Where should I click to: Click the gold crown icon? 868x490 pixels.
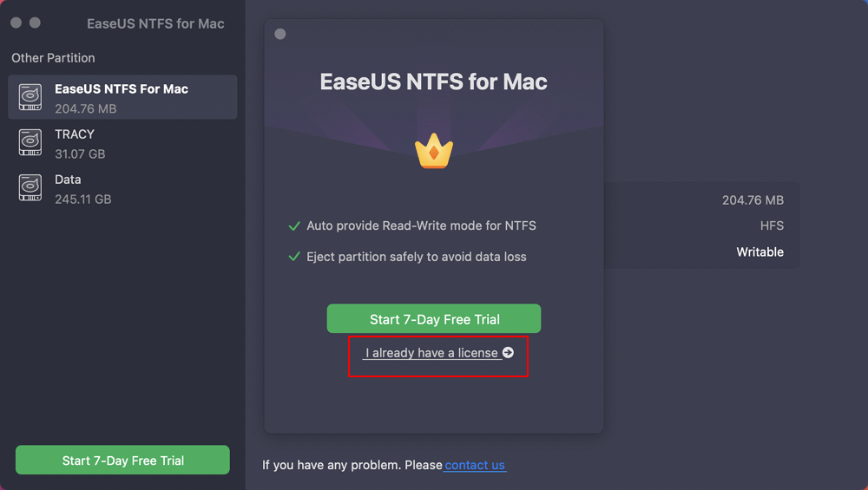tap(434, 151)
